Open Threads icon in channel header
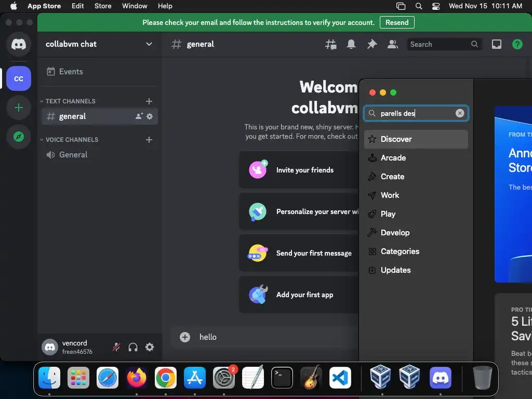 [x=330, y=44]
